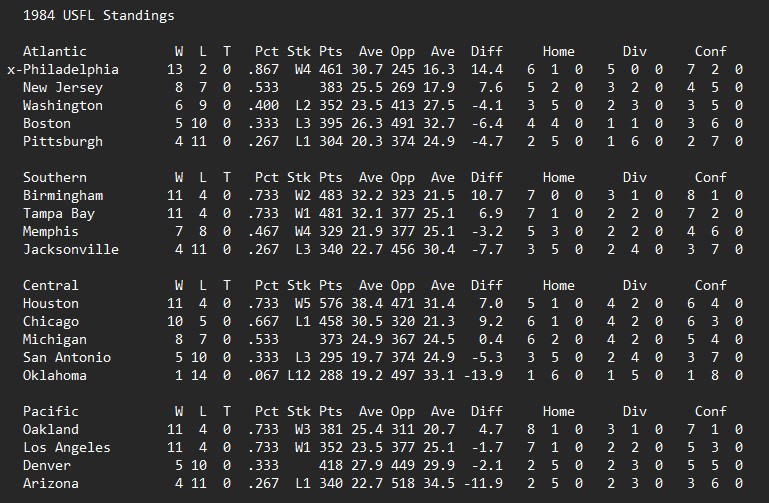
Task: Select the San Antonio team name
Action: pos(66,357)
